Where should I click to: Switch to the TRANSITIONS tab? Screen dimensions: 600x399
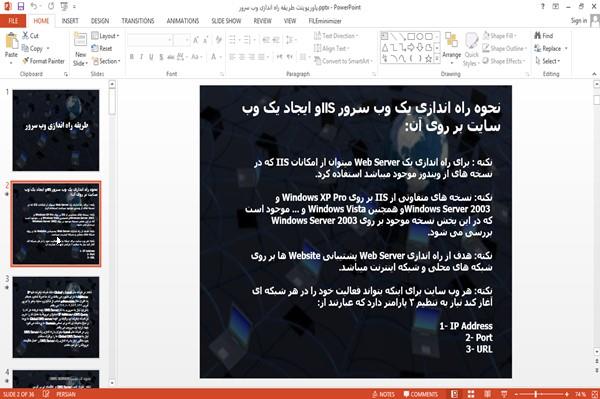138,21
